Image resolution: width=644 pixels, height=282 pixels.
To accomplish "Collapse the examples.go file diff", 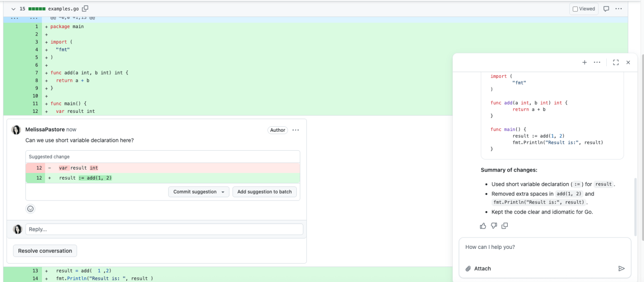I will pyautogui.click(x=14, y=8).
